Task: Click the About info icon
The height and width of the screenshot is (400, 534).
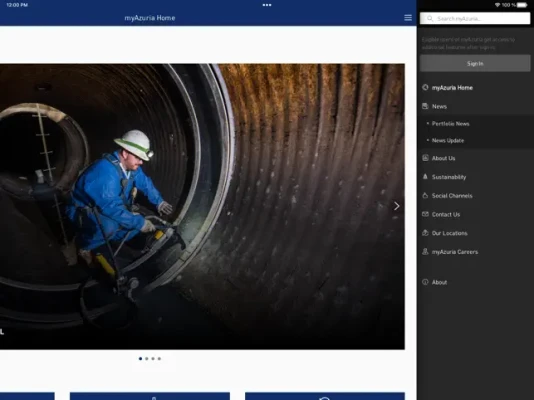Action: (425, 282)
